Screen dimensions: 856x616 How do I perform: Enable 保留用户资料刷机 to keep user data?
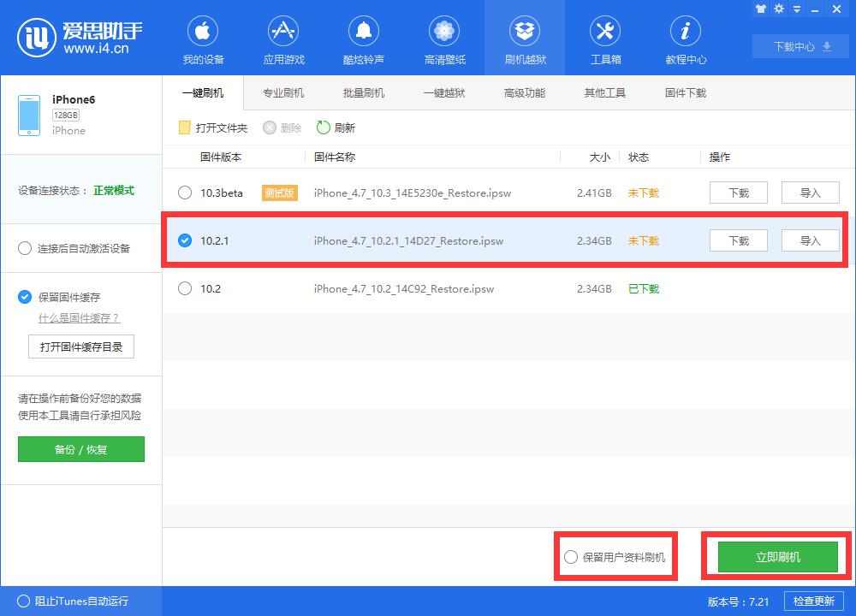(x=570, y=556)
